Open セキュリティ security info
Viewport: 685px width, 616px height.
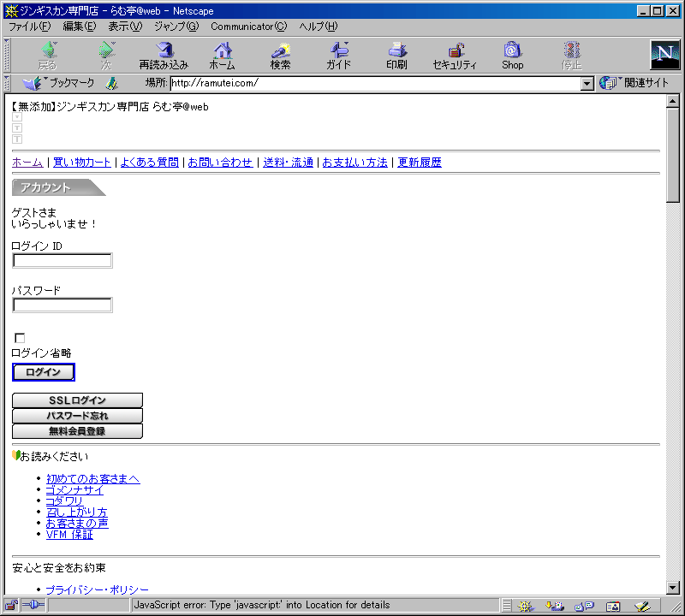click(x=455, y=56)
